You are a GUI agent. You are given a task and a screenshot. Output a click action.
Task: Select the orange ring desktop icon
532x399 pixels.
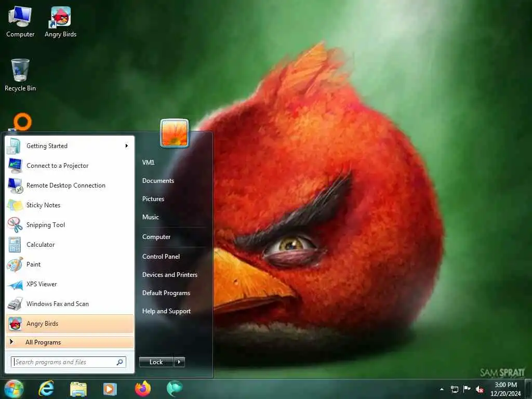22,122
